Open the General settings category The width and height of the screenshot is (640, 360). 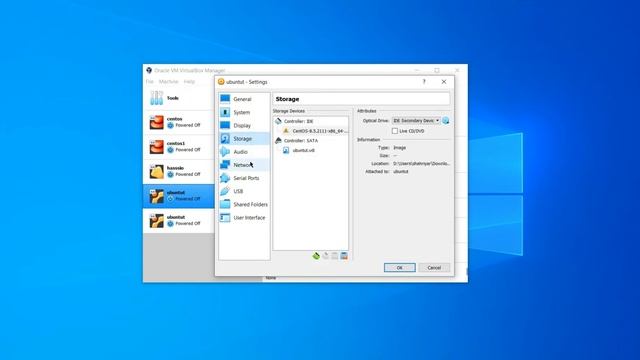click(x=244, y=99)
